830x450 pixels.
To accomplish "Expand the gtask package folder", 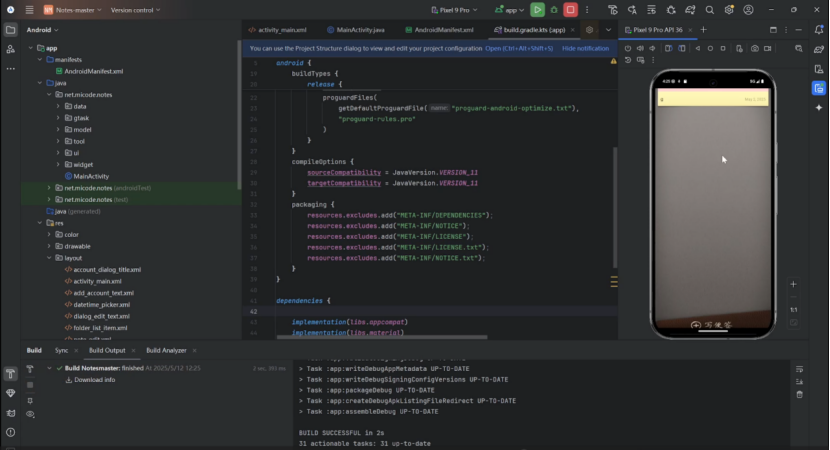I will pos(58,118).
